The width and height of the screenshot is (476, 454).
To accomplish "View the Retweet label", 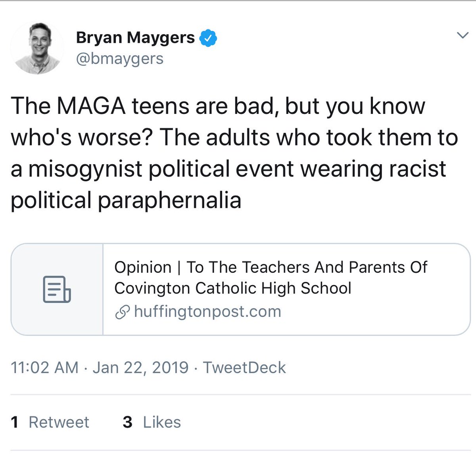I will [x=59, y=422].
